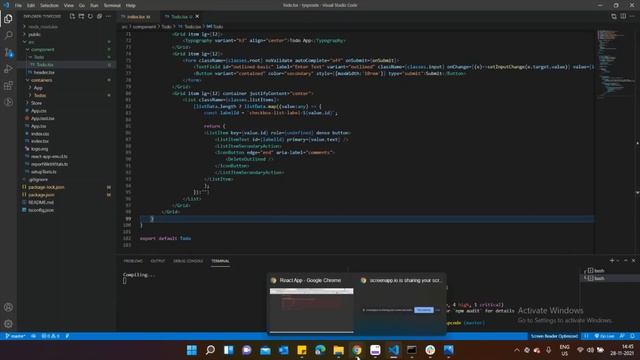The width and height of the screenshot is (640, 360).
Task: Open README.md in Explorer
Action: click(41, 202)
